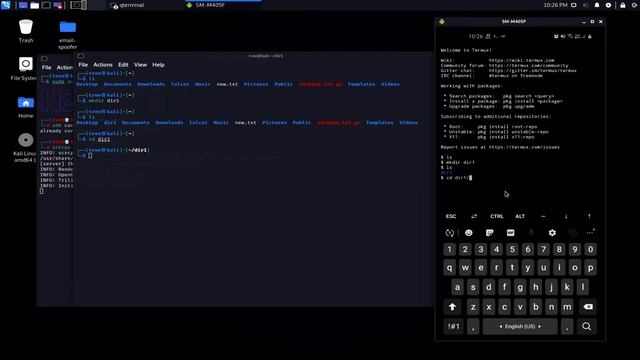
Task: Click the display icon beside the clock
Action: pos(573,5)
